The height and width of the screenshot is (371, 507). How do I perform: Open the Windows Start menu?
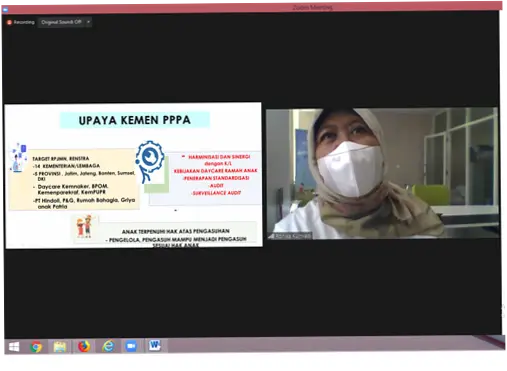pos(14,347)
